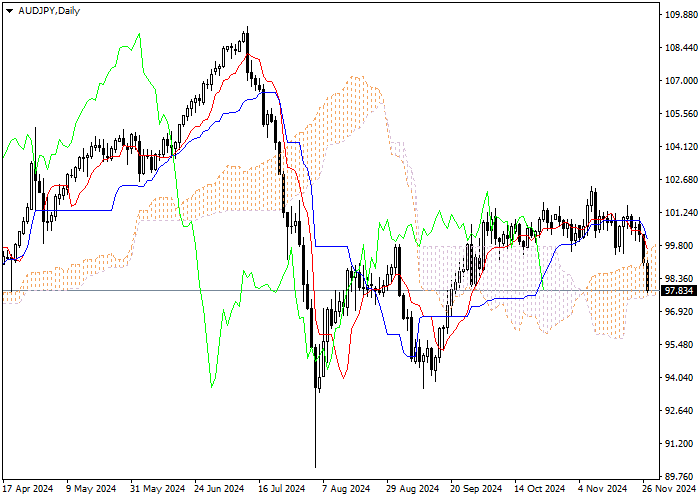Click the 16 Jul 2024 date label

click(282, 489)
